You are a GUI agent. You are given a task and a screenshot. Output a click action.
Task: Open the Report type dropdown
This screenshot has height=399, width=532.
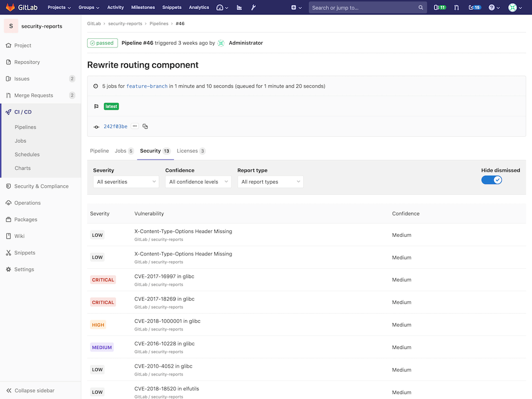[x=270, y=182]
